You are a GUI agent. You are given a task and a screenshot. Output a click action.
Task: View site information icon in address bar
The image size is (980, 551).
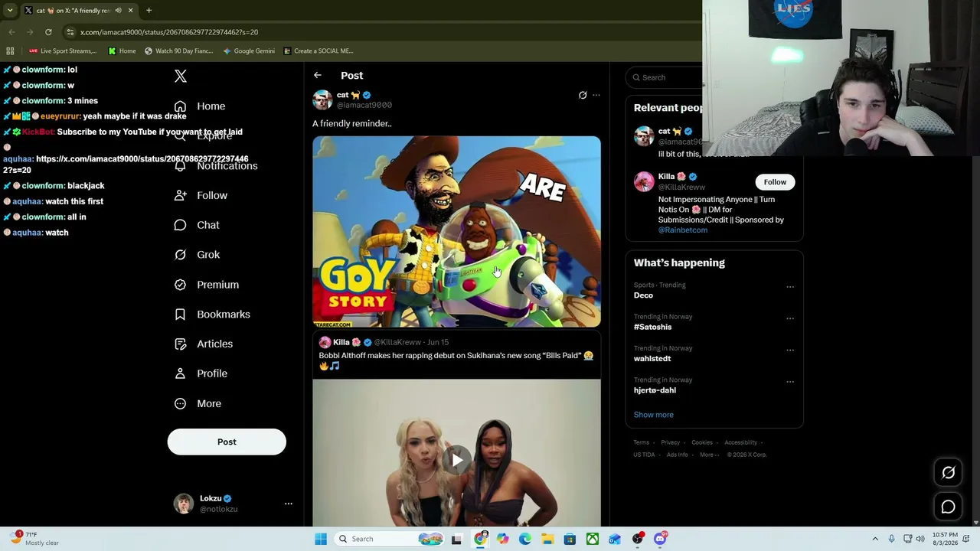70,32
